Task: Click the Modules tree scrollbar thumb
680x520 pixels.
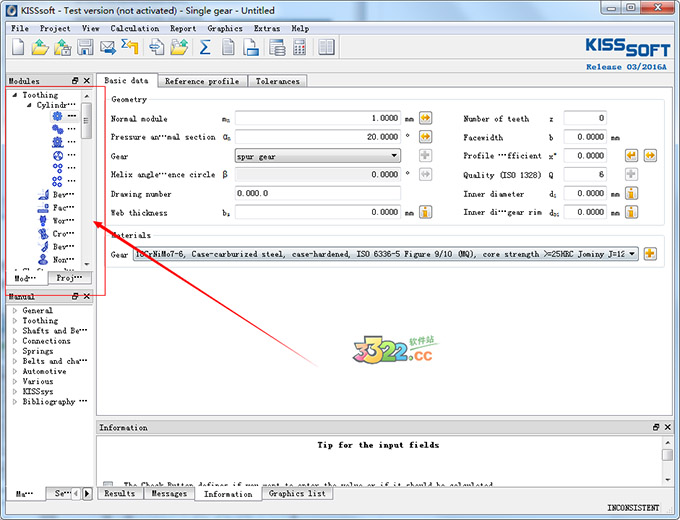Action: [86, 121]
